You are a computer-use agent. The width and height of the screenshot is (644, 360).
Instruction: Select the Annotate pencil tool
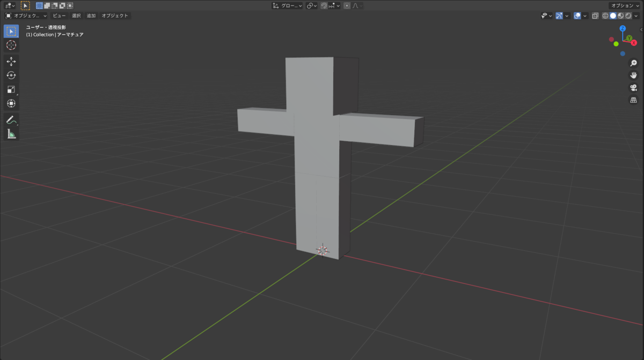(11, 120)
